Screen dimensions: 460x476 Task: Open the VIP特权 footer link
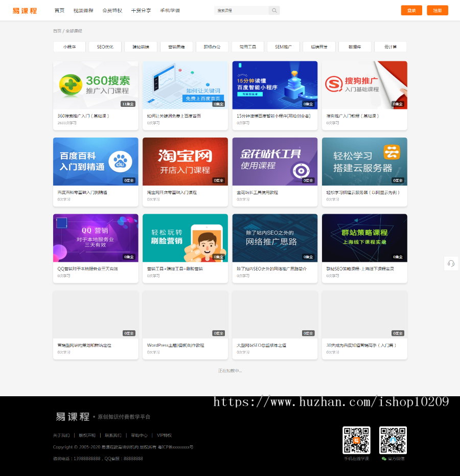[x=164, y=435]
